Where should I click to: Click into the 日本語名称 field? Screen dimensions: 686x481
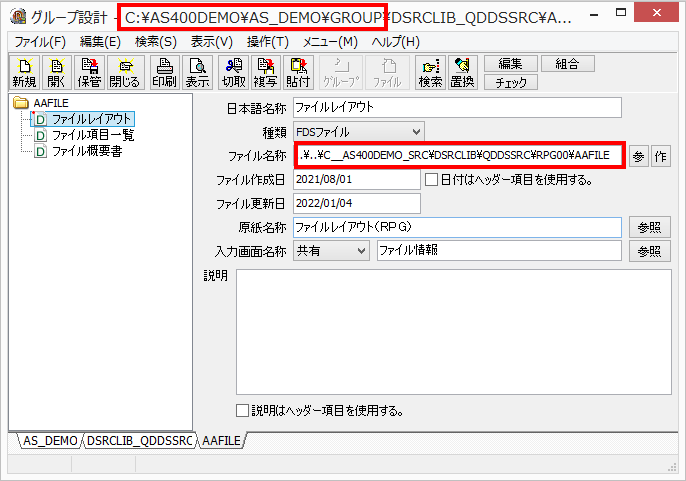(457, 108)
